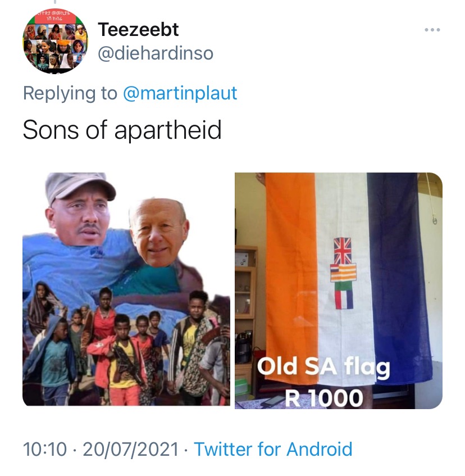Click the Teezeebt display name
This screenshot has width=465, height=476.
138,29
